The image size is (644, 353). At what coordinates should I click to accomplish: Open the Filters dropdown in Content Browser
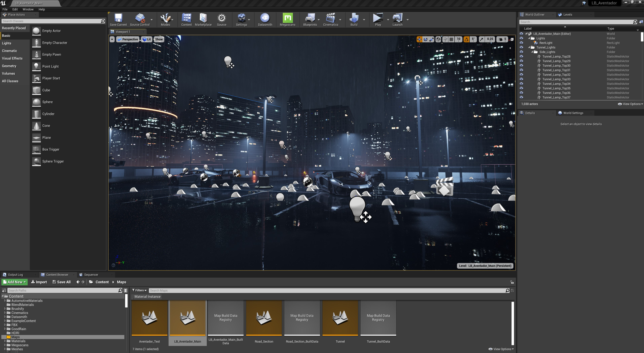tap(139, 290)
